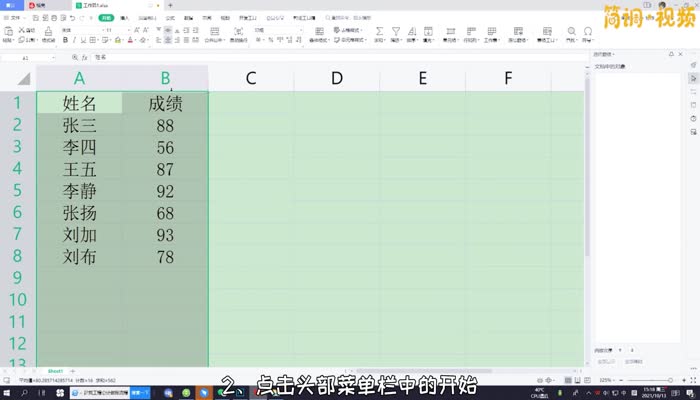Screen dimensions: 700x400
Task: Click the column B header
Action: point(165,78)
